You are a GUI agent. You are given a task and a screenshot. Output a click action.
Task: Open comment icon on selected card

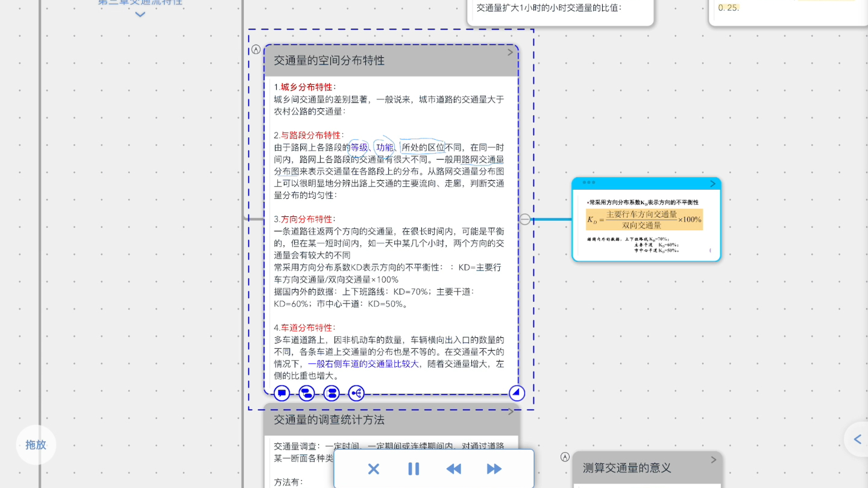coord(281,393)
